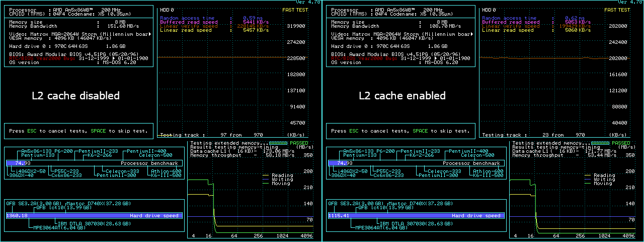The image size is (644, 242).
Task: Click the 228500 graph axis value
Action: (296, 58)
